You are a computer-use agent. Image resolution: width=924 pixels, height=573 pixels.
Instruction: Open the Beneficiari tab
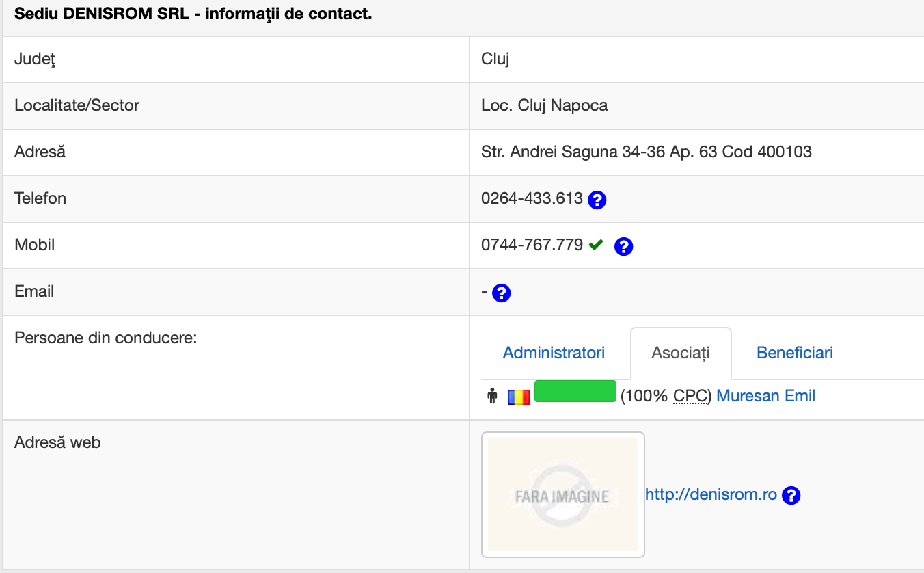(x=795, y=353)
